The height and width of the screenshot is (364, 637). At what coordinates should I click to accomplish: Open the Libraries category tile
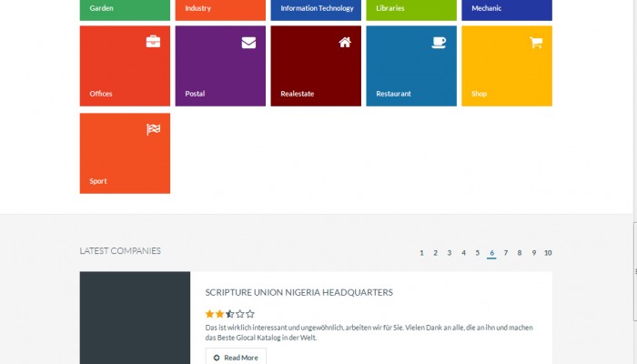411,10
